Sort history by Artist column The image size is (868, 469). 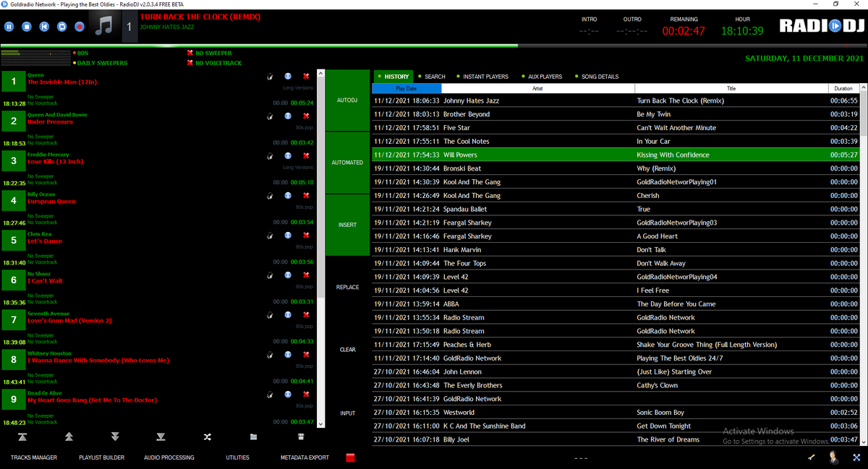pos(537,88)
